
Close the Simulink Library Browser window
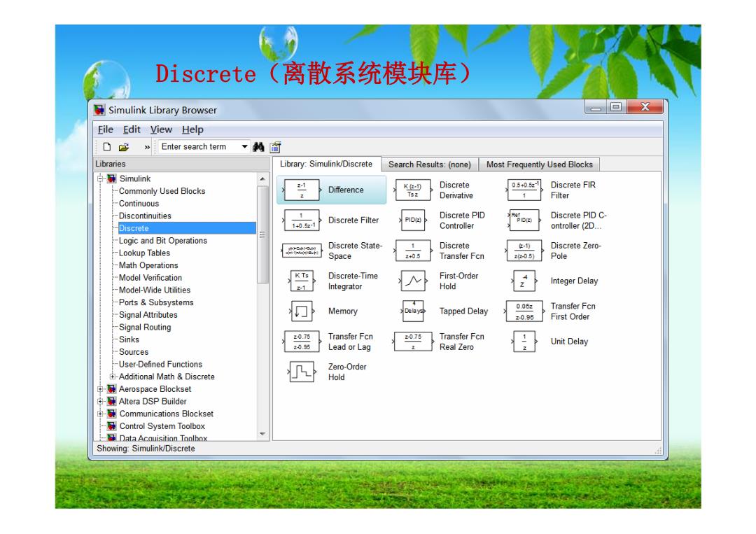(645, 107)
